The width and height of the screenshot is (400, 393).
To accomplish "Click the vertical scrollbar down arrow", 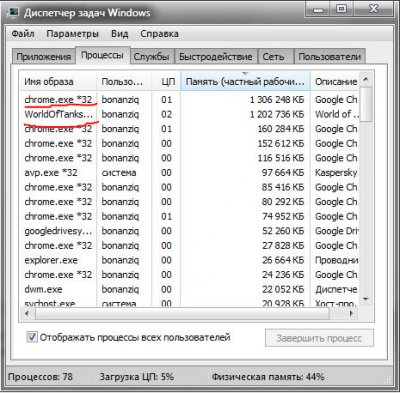I will [x=366, y=299].
